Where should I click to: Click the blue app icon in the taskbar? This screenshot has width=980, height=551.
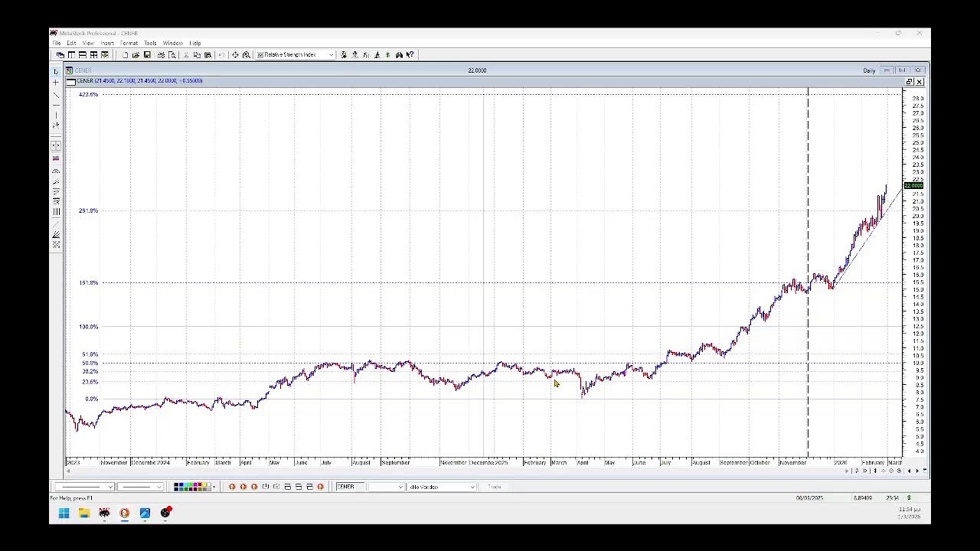[145, 513]
